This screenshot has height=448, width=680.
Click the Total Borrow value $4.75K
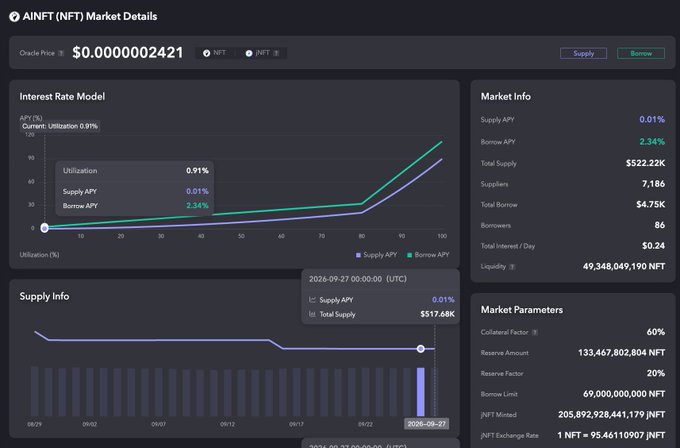651,204
